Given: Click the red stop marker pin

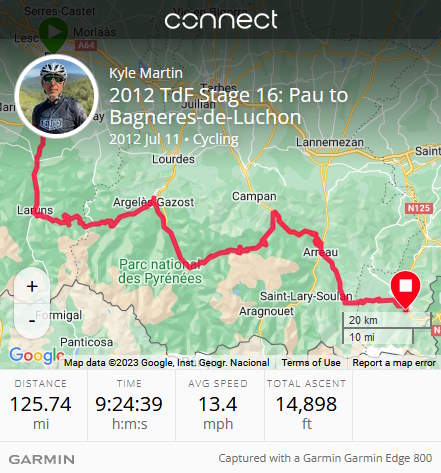Looking at the screenshot, I should click(405, 291).
